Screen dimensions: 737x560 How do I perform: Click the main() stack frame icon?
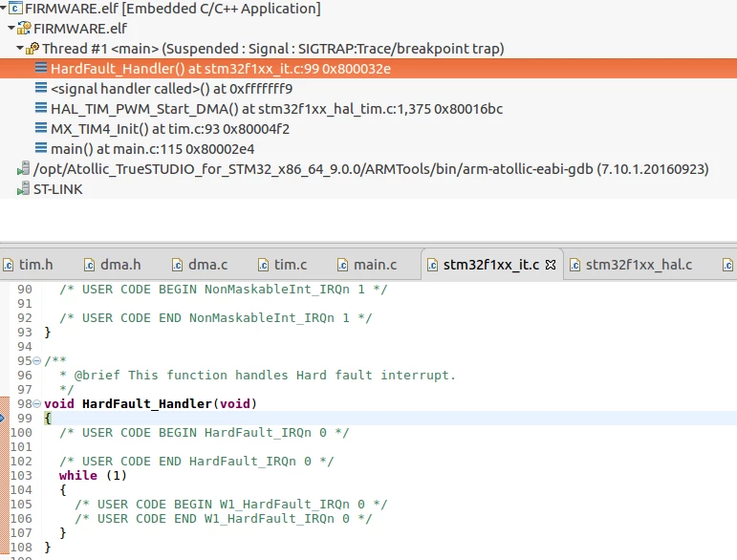[41, 148]
